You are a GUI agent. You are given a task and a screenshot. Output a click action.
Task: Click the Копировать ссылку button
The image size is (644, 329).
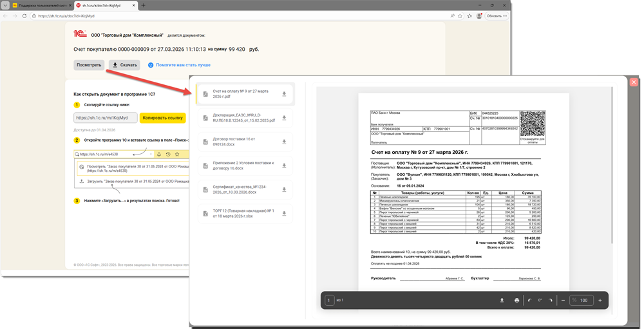tap(162, 118)
